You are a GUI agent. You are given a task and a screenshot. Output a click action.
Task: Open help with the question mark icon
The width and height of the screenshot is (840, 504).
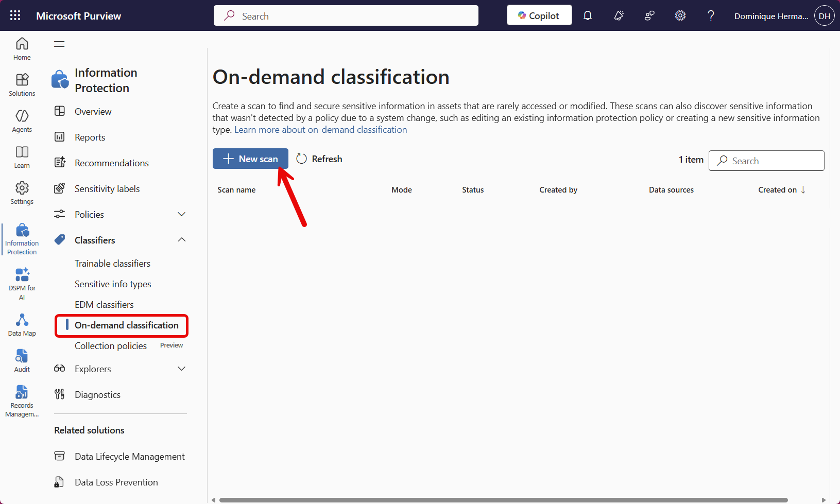[711, 15]
